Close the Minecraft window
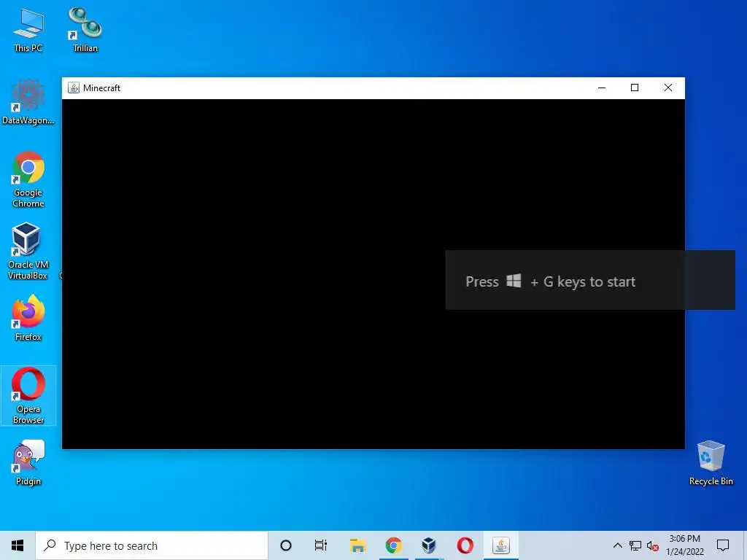Image resolution: width=747 pixels, height=560 pixels. pyautogui.click(x=668, y=87)
